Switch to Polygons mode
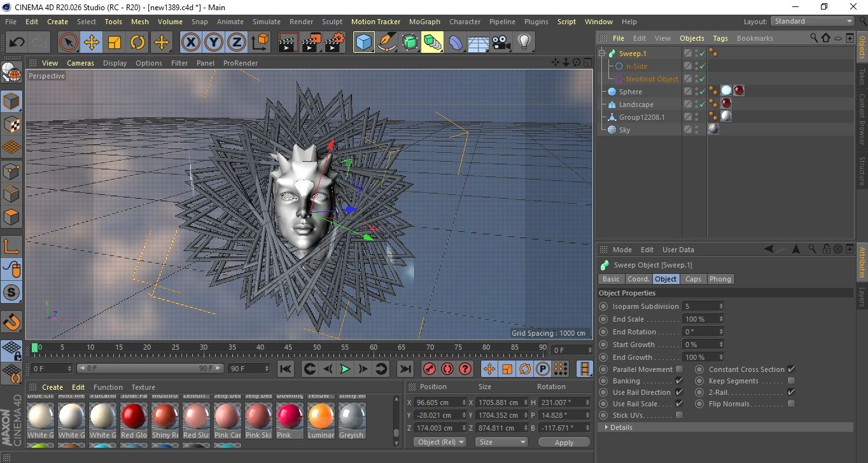The image size is (868, 463). (x=11, y=217)
